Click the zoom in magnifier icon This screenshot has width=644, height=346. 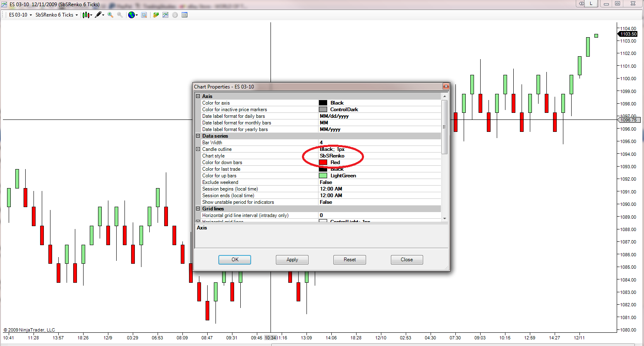tap(110, 15)
